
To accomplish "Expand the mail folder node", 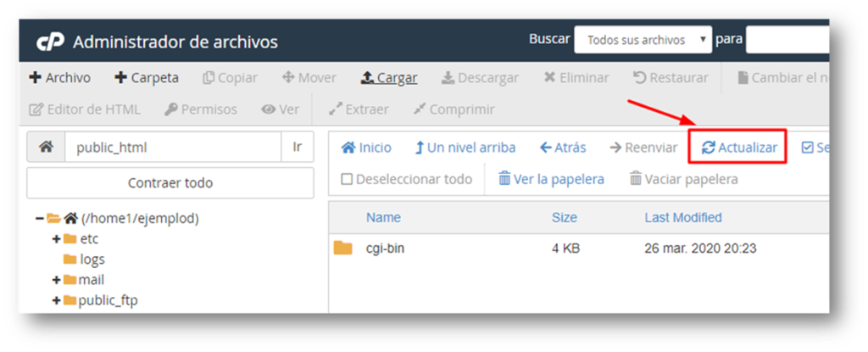I will point(57,280).
